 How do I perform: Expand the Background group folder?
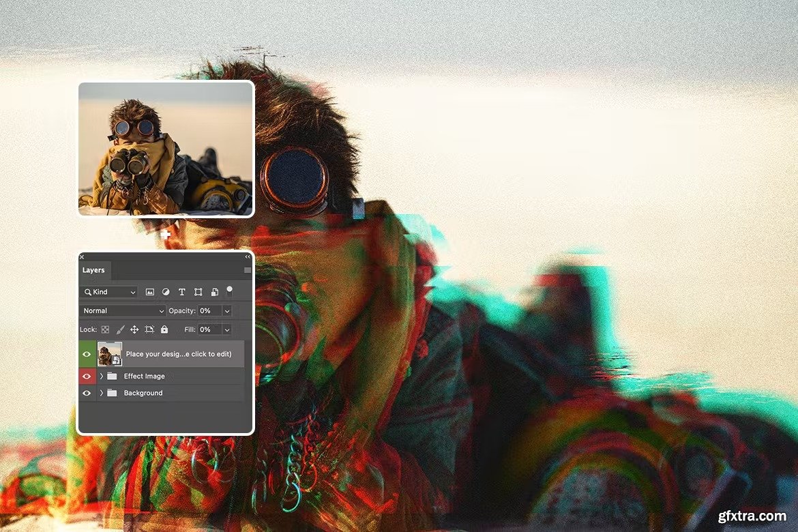[x=102, y=393]
